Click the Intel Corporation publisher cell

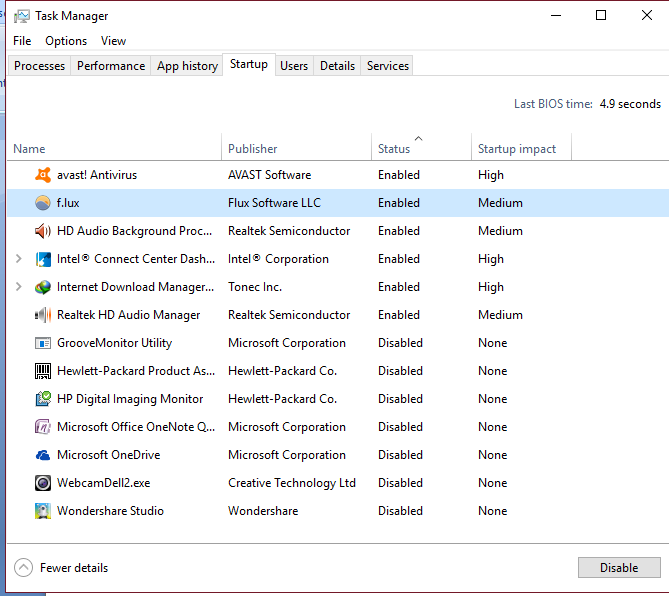[278, 259]
